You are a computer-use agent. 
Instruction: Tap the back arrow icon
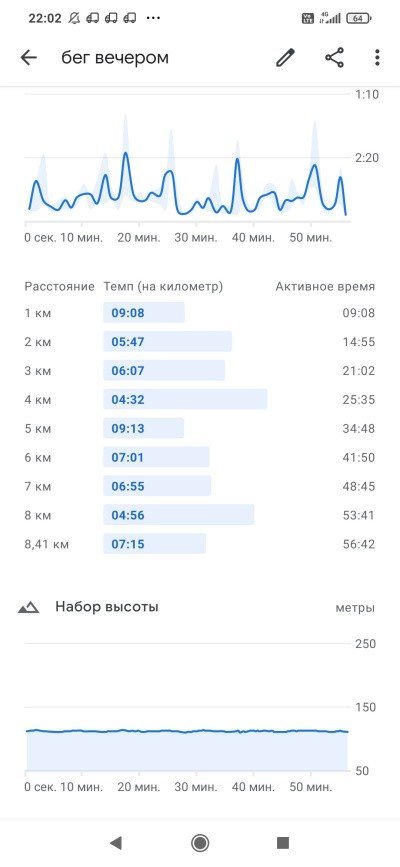[x=28, y=58]
